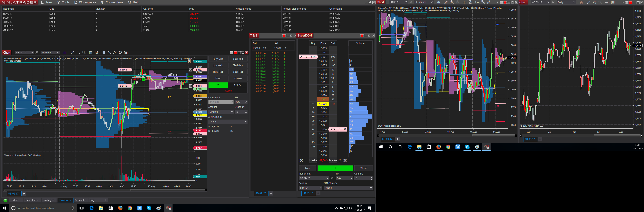Select drawing tools pencil in 15 Minute chart

point(72,53)
